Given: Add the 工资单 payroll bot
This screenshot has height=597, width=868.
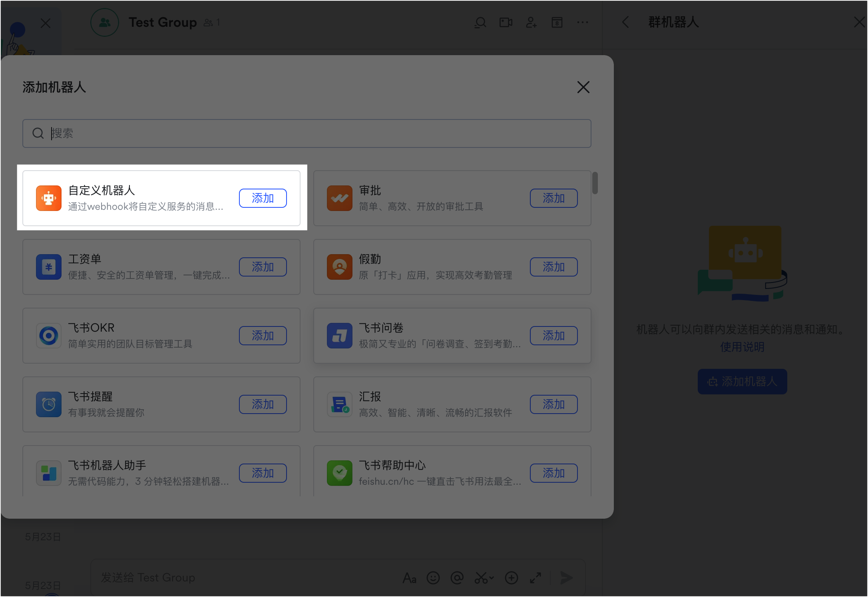Looking at the screenshot, I should (263, 267).
